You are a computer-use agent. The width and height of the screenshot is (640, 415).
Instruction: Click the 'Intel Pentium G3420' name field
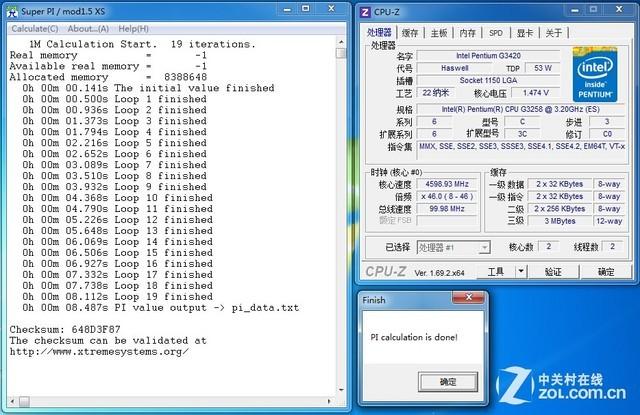[x=488, y=55]
